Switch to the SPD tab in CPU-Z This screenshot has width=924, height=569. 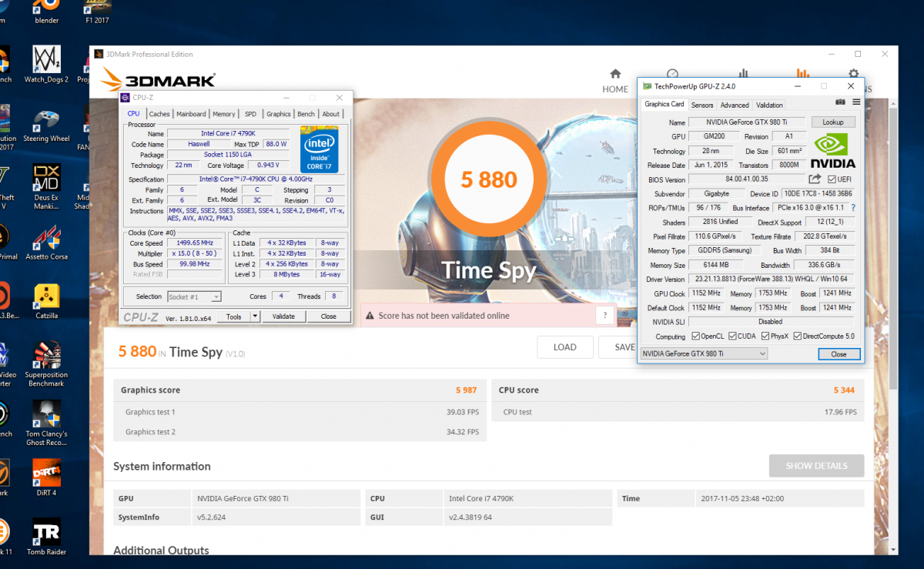point(251,114)
